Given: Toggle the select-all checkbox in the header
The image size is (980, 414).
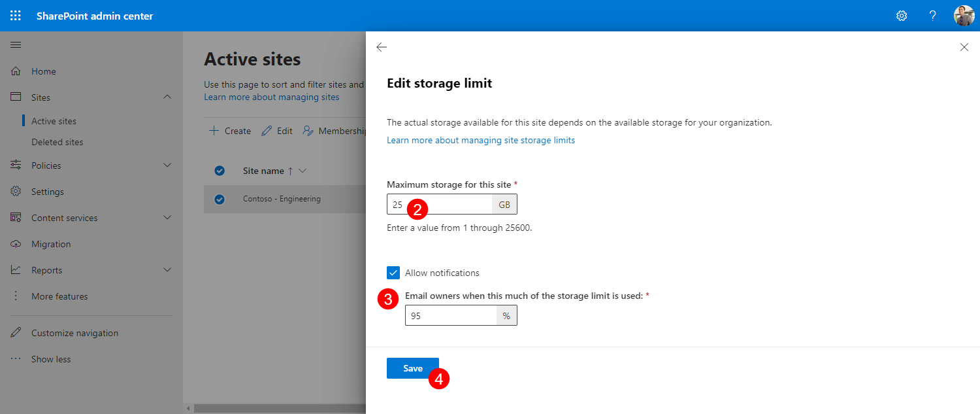Looking at the screenshot, I should click(x=219, y=170).
